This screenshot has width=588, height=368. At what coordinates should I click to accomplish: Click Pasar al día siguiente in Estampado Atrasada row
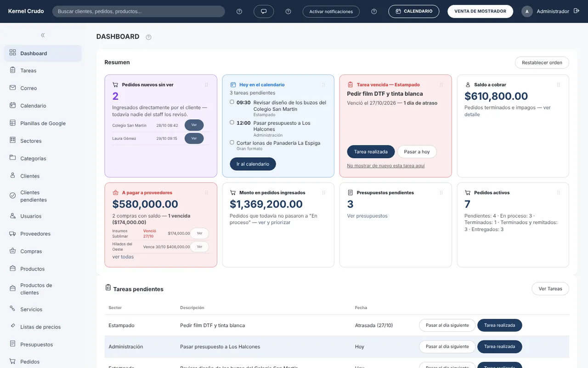(447, 325)
